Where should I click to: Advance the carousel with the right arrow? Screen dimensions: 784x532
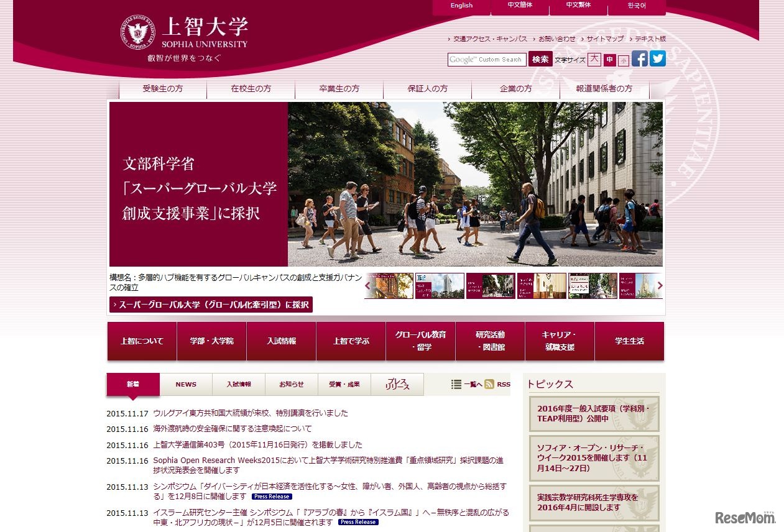pos(660,285)
